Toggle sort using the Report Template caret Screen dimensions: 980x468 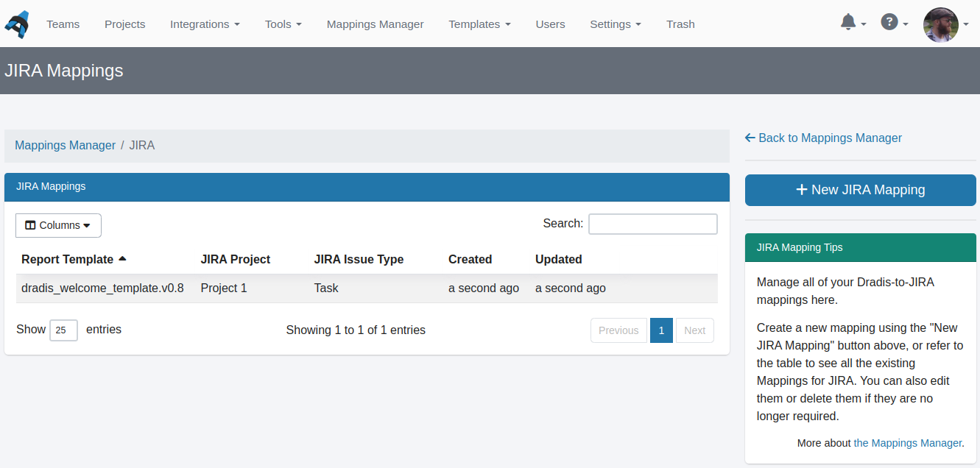click(x=122, y=258)
